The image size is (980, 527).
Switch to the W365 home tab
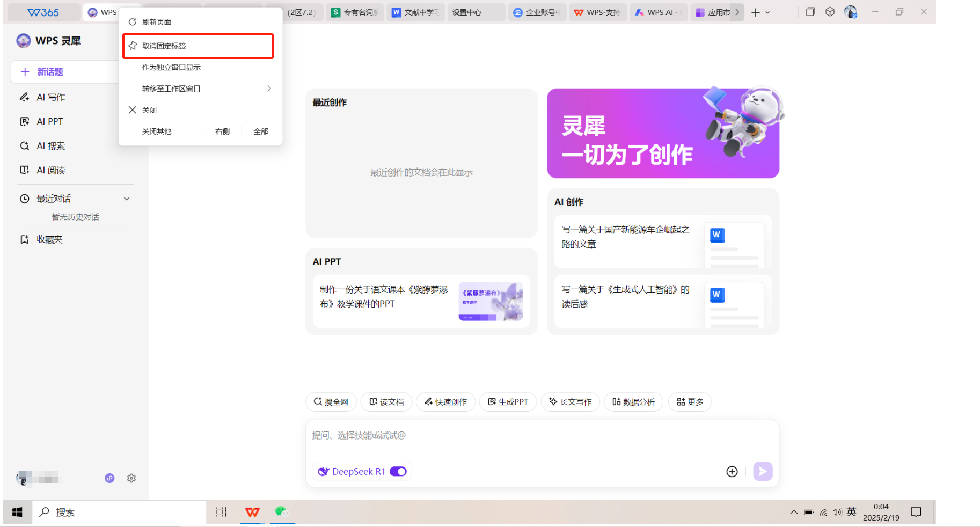coord(43,12)
